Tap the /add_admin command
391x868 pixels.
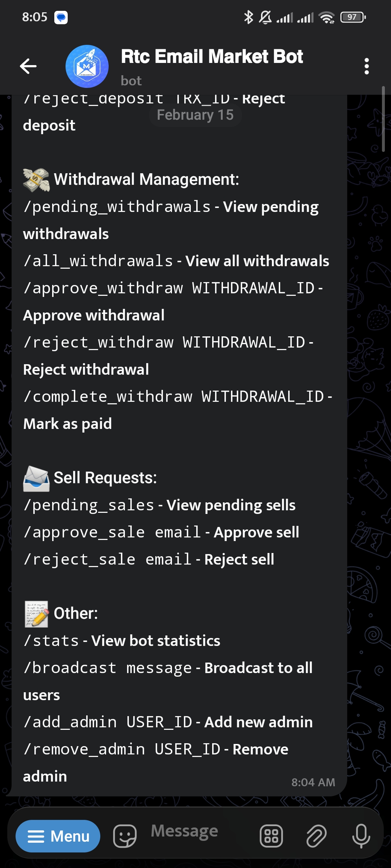(70, 722)
